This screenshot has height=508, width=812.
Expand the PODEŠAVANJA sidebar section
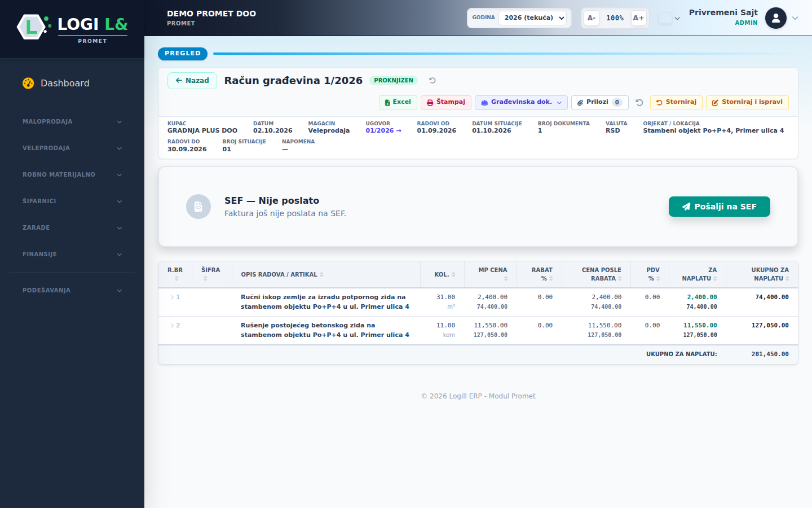tap(72, 291)
